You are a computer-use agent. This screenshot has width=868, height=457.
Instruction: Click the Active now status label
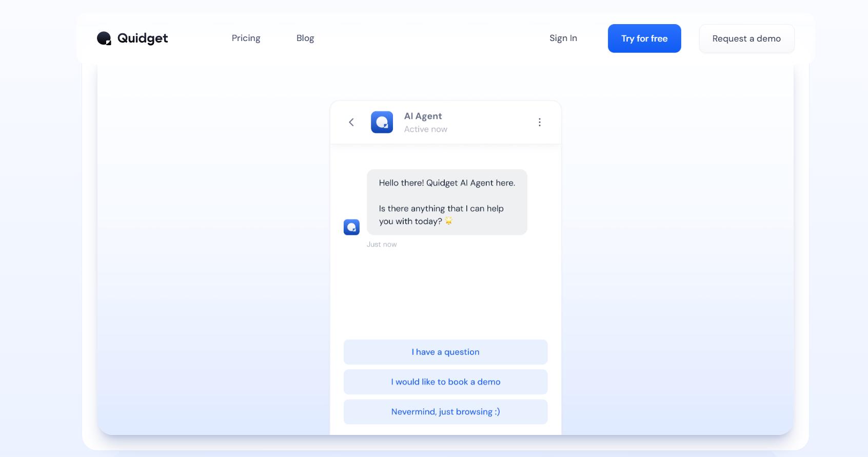click(x=425, y=129)
